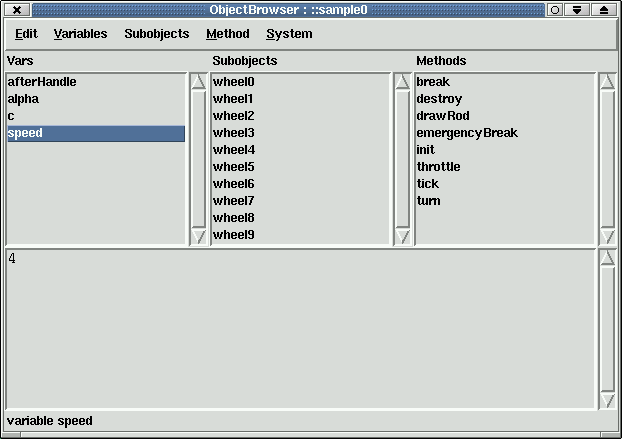Select the afterHandle variable
This screenshot has height=439, width=622.
coord(42,82)
